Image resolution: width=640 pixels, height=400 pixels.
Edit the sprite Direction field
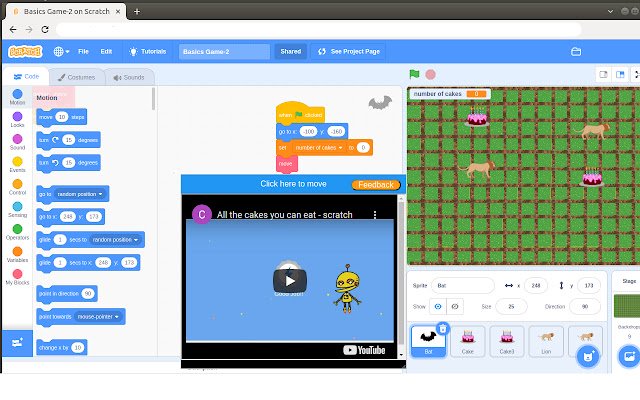click(584, 306)
